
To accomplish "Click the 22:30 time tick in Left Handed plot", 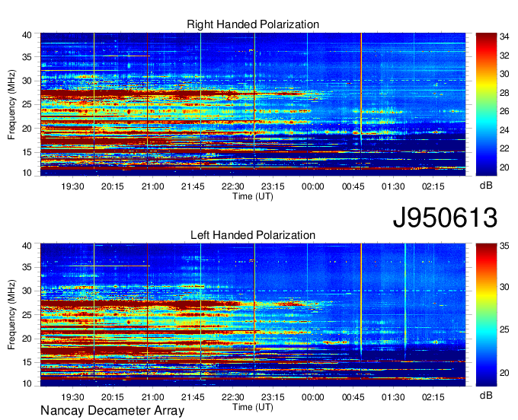I will point(232,397).
